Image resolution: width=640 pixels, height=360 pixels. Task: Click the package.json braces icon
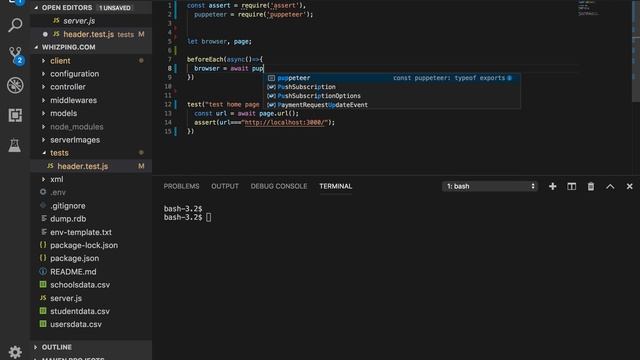43,258
